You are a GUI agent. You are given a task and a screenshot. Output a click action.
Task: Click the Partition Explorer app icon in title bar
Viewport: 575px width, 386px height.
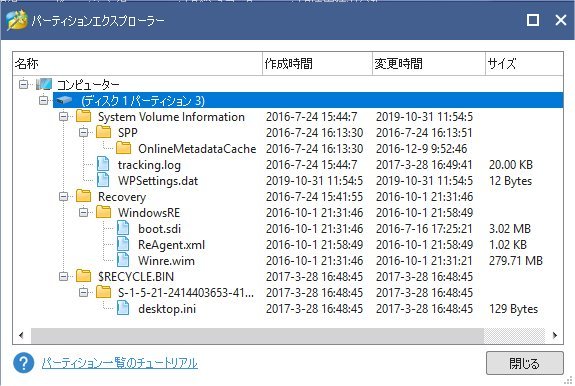tap(17, 20)
